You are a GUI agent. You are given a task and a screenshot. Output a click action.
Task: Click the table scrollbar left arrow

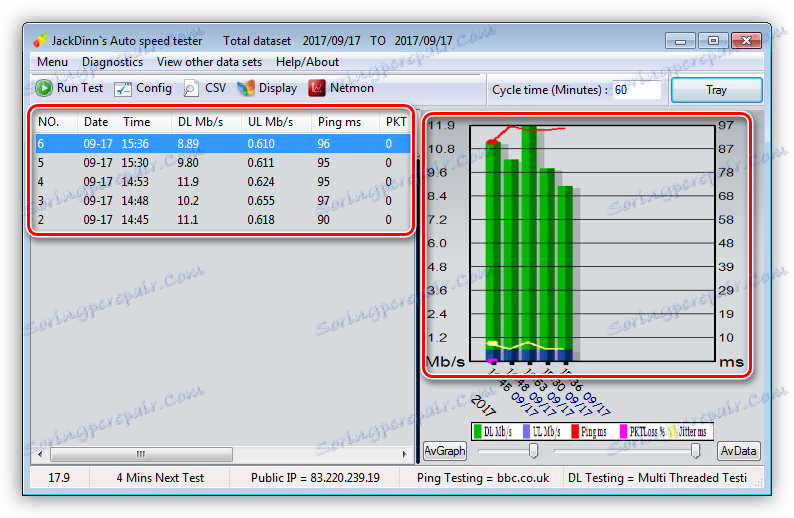click(x=40, y=454)
